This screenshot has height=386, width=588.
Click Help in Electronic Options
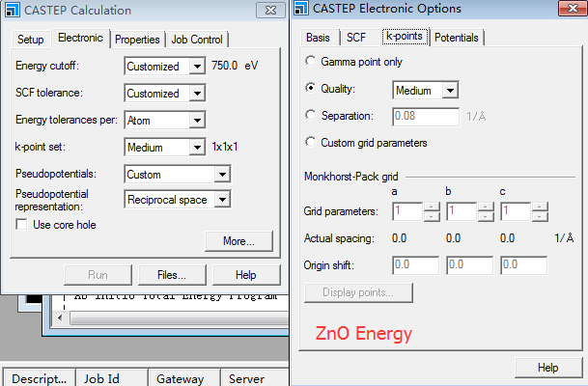[x=548, y=368]
